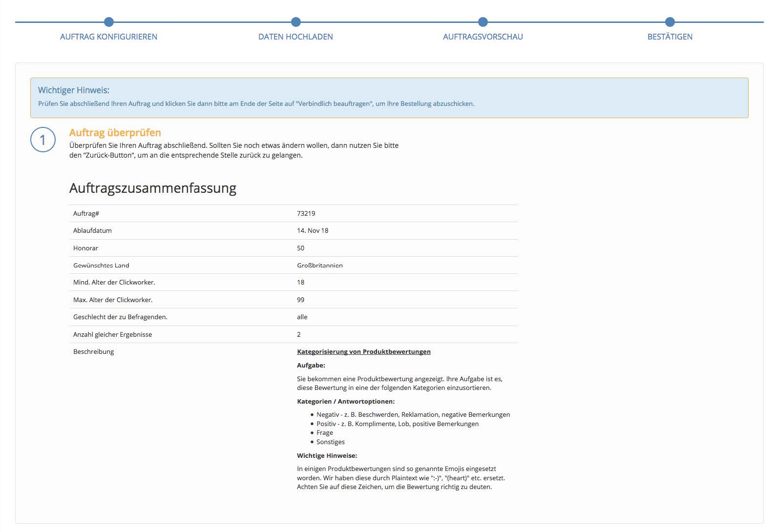Select the Auftragsvorschau step

point(482,37)
